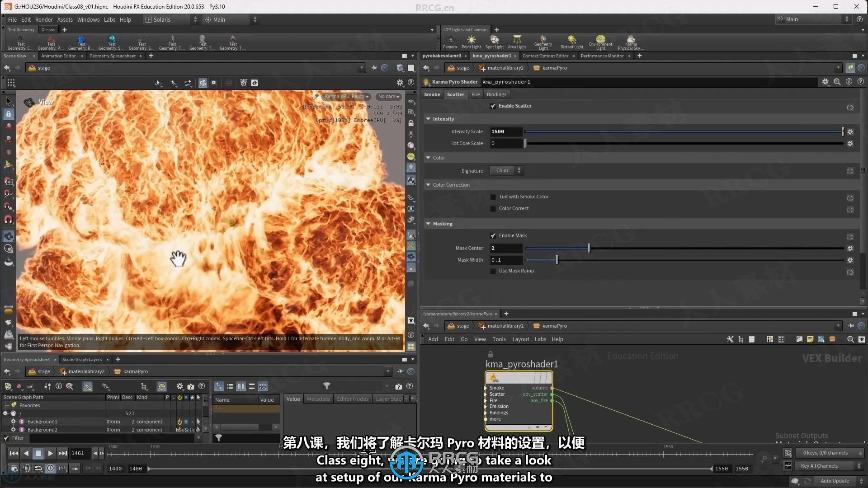This screenshot has height=488, width=868.
Task: Select the viewport Select tool arrow
Action: coord(8,101)
